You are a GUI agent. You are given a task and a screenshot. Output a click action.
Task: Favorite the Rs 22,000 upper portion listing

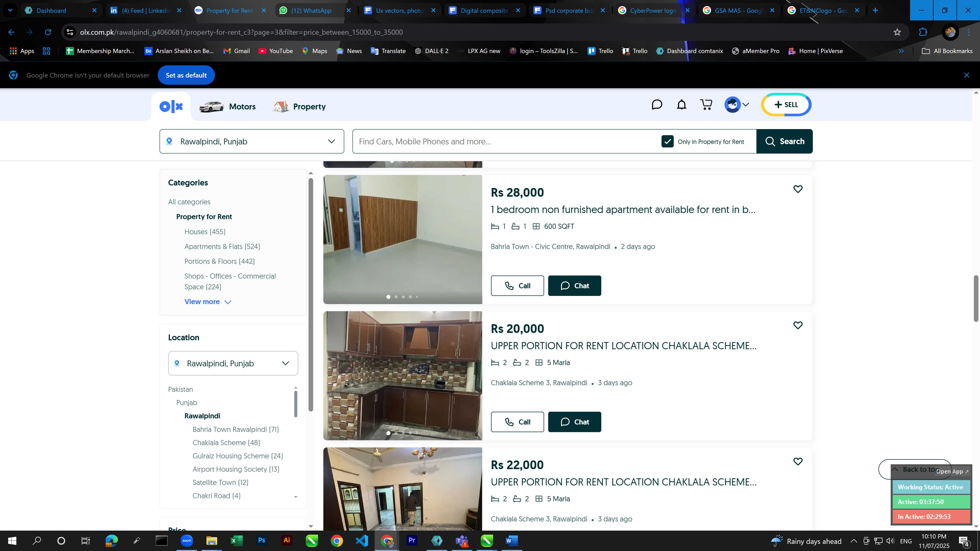798,461
